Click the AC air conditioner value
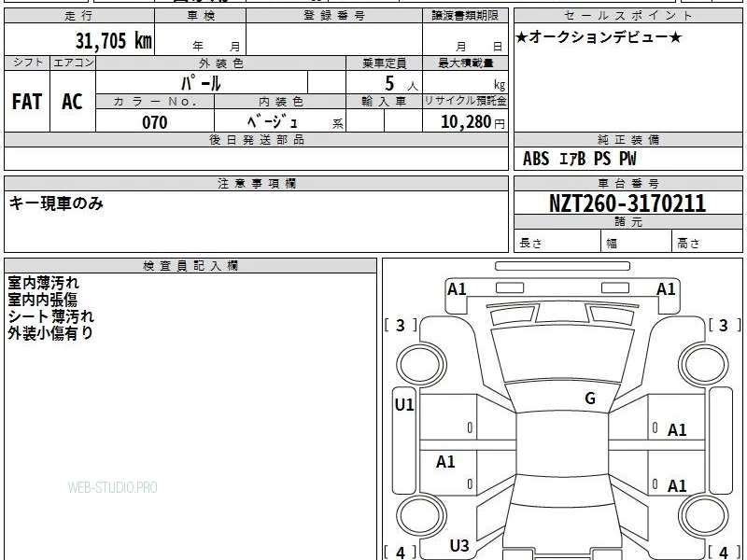This screenshot has width=747, height=560. coord(72,102)
